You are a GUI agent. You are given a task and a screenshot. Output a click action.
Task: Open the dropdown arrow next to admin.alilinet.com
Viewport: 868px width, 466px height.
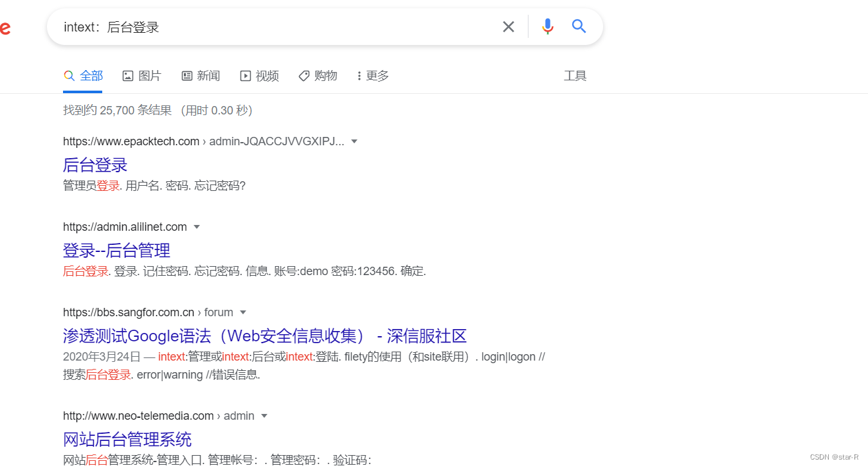pyautogui.click(x=197, y=227)
